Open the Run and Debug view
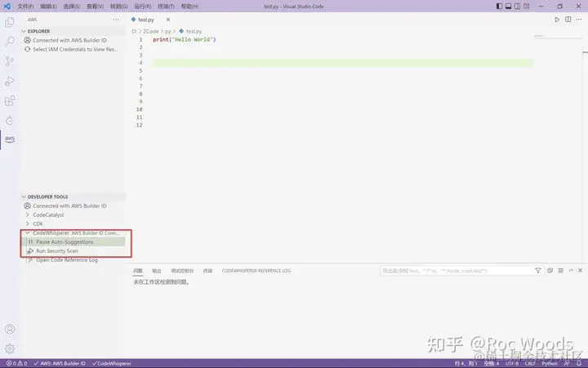This screenshot has height=368, width=588. pos(10,81)
